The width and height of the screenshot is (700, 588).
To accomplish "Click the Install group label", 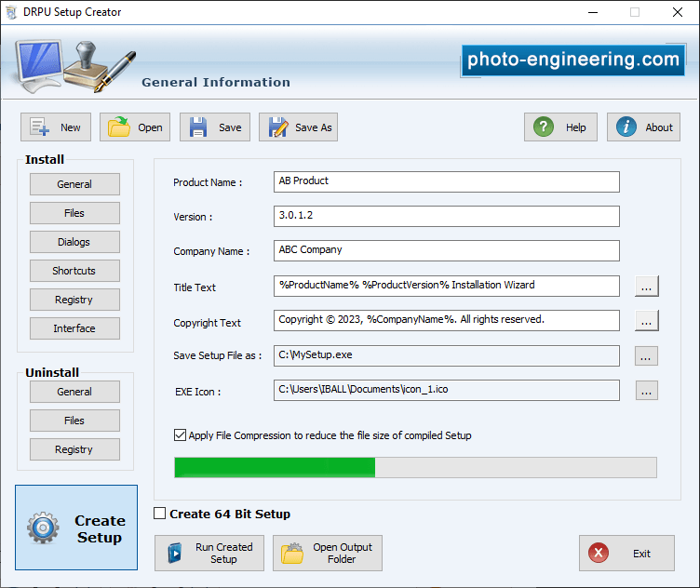I will [45, 159].
